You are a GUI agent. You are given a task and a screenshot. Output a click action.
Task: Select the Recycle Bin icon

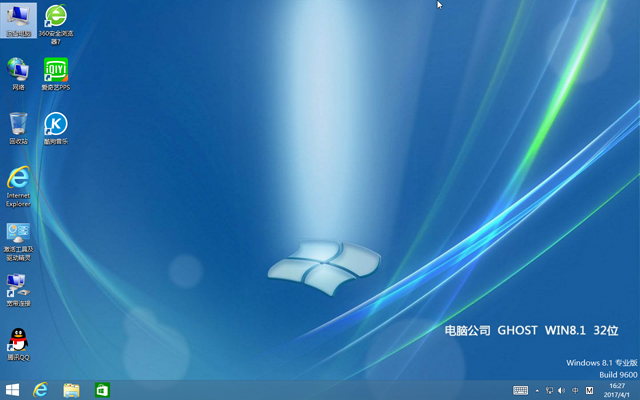click(x=18, y=124)
